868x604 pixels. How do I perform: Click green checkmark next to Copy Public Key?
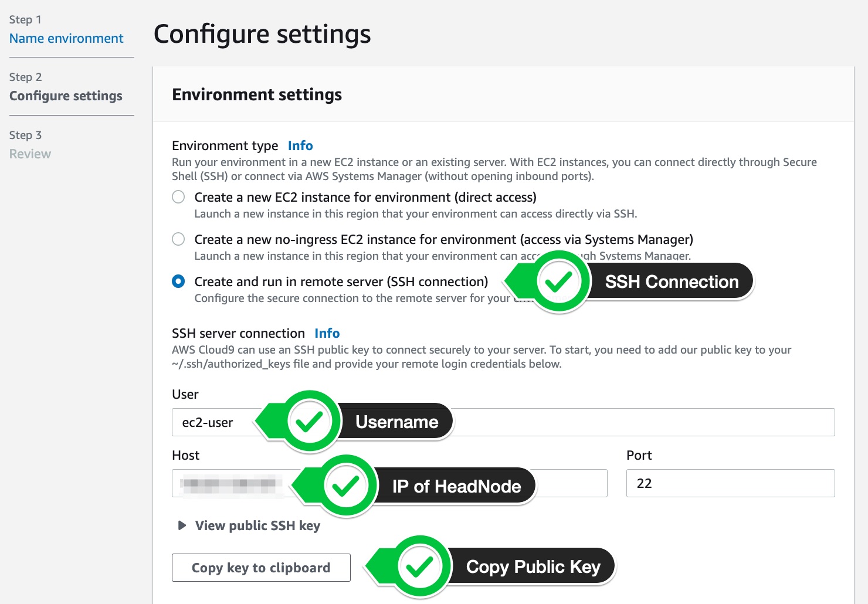[419, 566]
